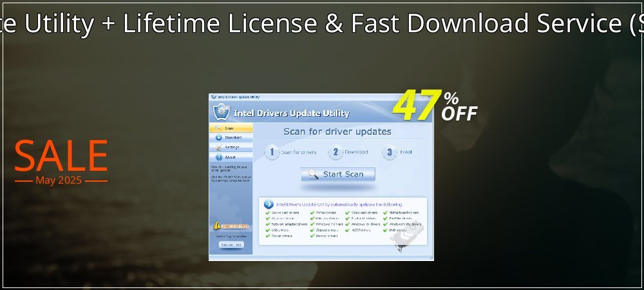Click the Start Scan button
644x290 pixels.
[337, 174]
